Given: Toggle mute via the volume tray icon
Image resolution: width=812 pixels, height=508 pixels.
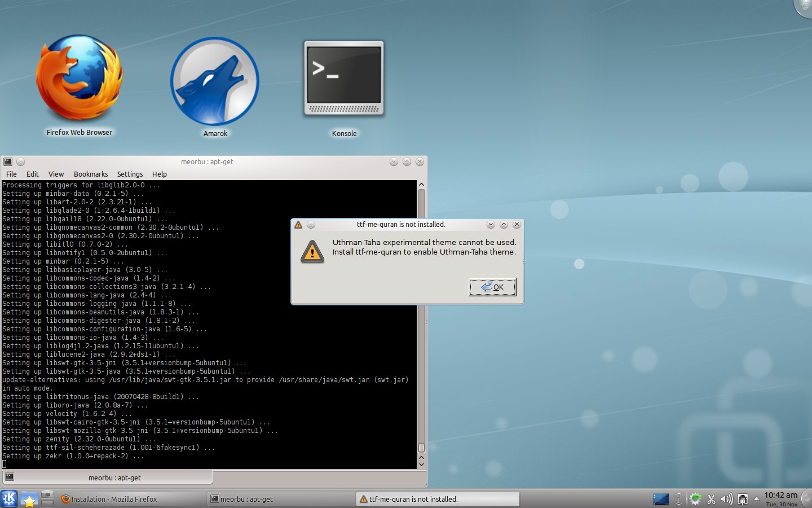Looking at the screenshot, I should coord(726,498).
